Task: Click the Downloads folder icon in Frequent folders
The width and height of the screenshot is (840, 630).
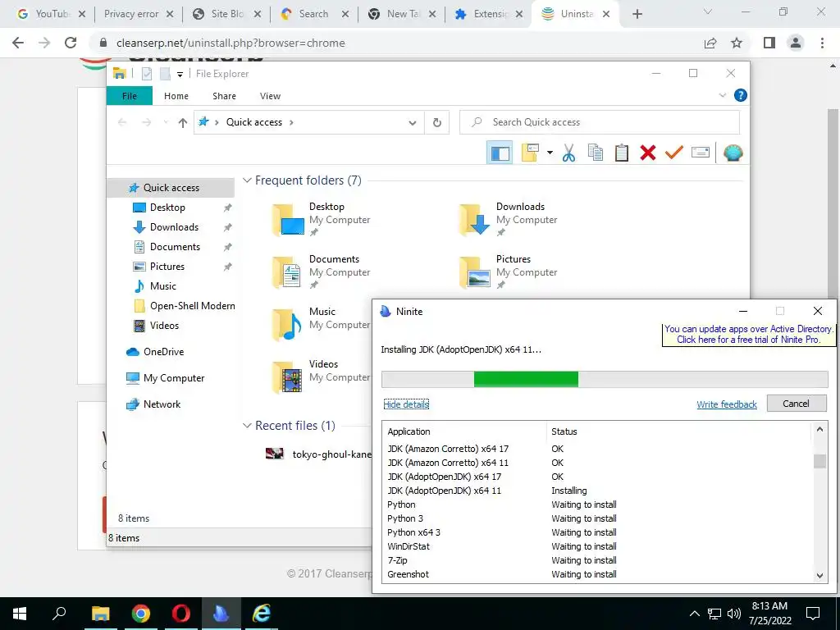Action: 475,220
